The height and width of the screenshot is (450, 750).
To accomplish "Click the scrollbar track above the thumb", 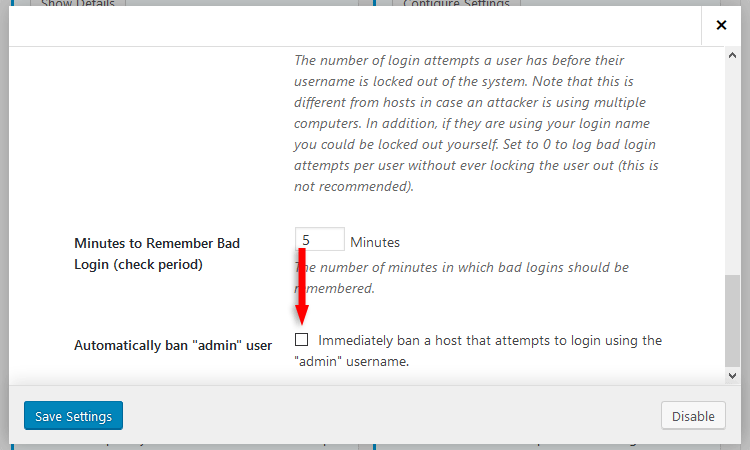I will point(732,160).
